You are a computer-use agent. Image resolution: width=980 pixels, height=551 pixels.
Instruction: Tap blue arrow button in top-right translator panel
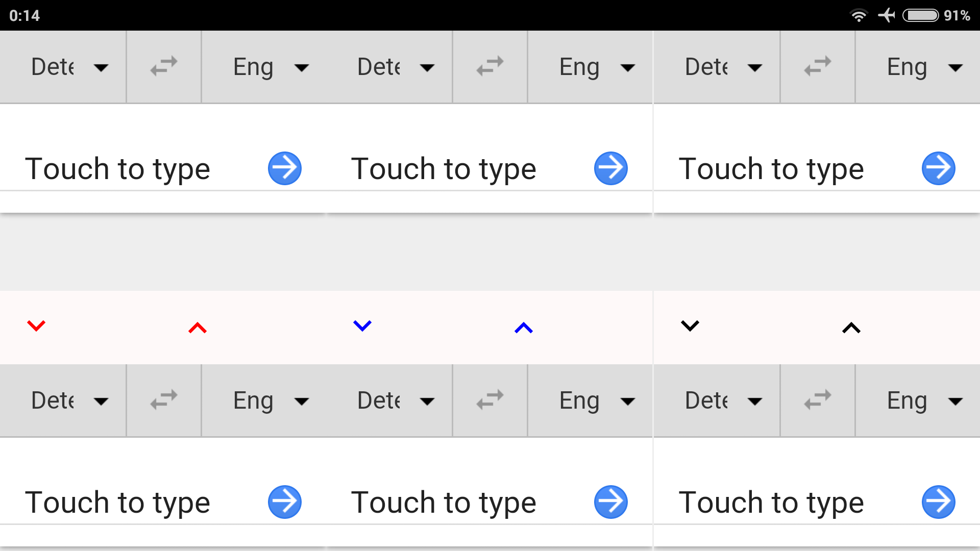[x=939, y=168]
